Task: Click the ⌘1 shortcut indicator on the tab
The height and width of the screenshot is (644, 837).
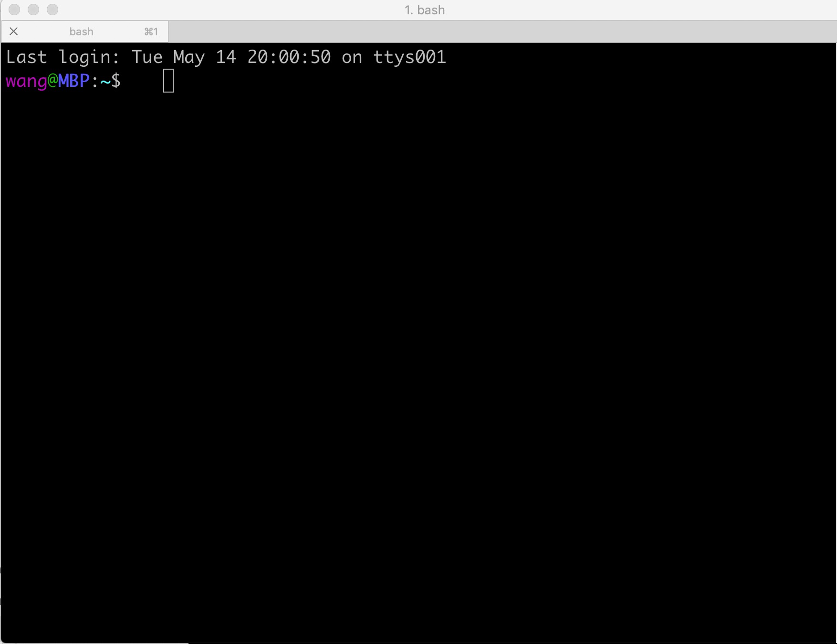Action: click(151, 31)
